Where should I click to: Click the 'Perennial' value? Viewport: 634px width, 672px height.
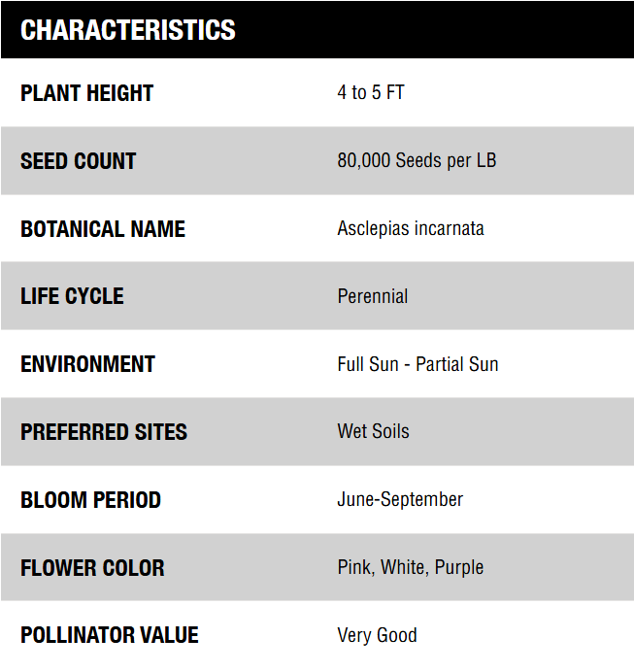click(x=373, y=296)
